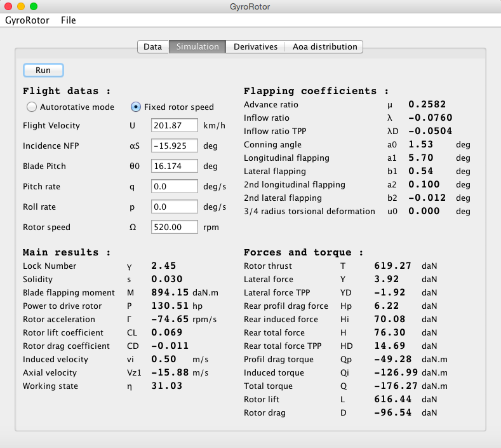Screen dimensions: 501x448
Task: Select Rear induced force value 70.08
Action: [389, 319]
